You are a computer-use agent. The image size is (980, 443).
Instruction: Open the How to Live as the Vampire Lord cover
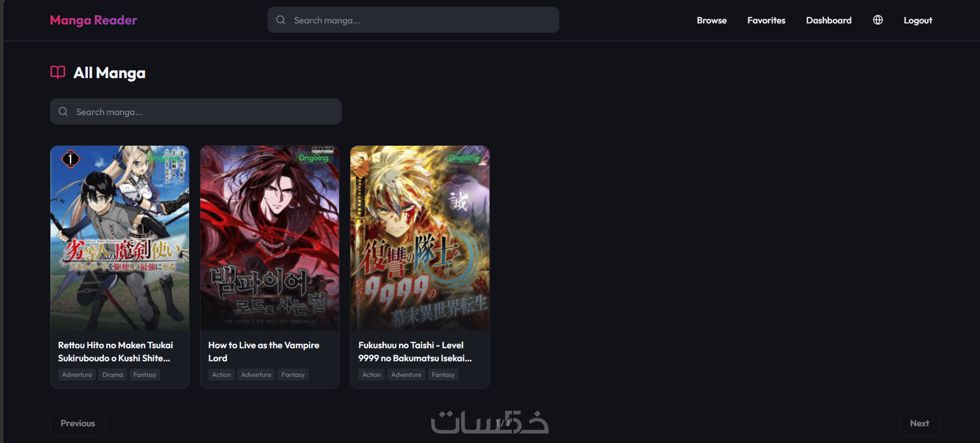coord(270,238)
